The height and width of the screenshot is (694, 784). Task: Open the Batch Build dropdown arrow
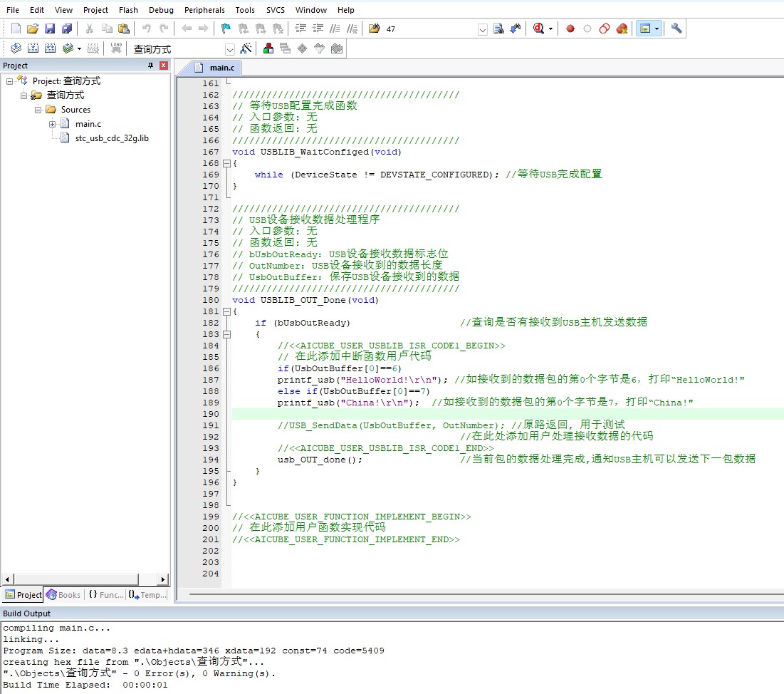point(79,48)
